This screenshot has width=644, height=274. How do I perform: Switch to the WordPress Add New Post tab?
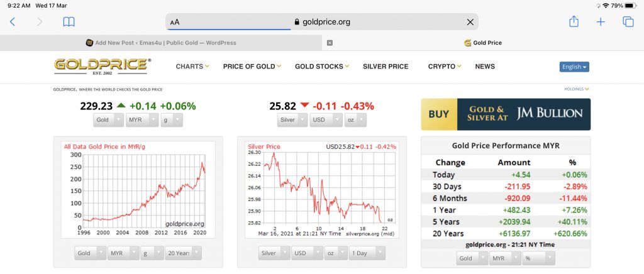(x=161, y=43)
